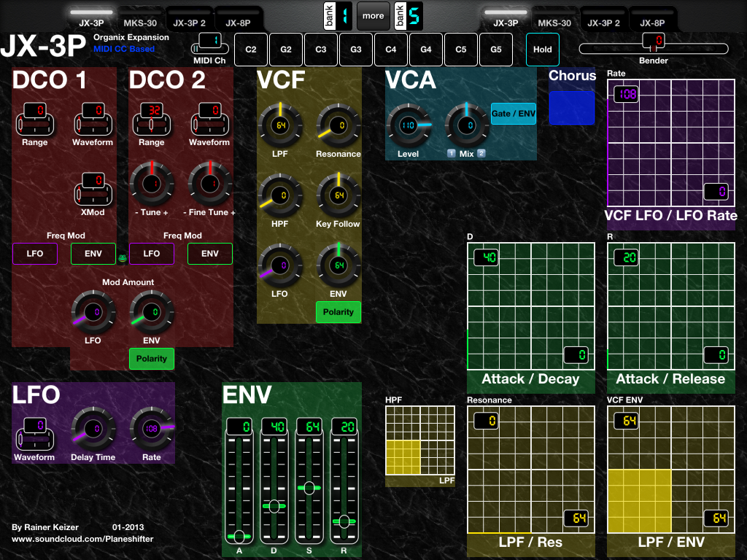The width and height of the screenshot is (747, 560).
Task: Click the VCF Resonance knob
Action: coord(338,125)
